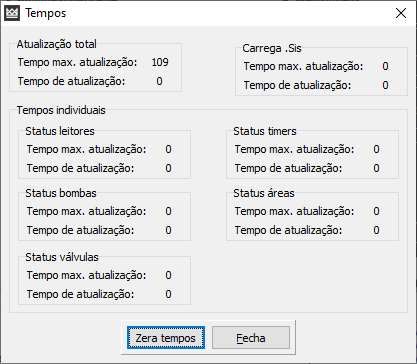Close the Tempos dialog window
Viewport: 417px width, 364px height.
401,13
